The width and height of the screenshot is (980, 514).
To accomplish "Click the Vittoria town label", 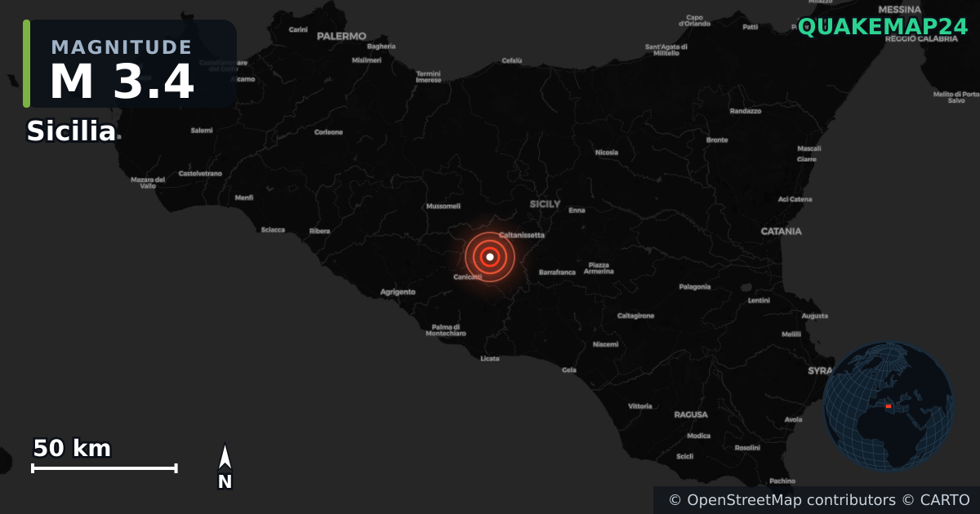I will pos(640,406).
